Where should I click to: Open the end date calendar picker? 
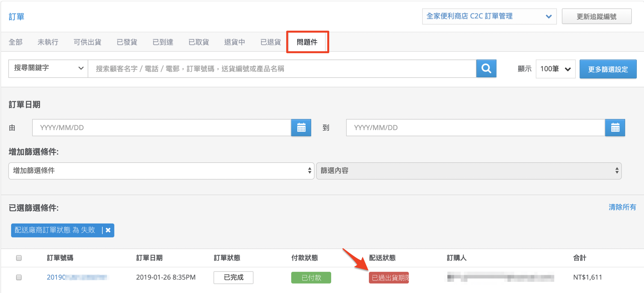point(615,128)
